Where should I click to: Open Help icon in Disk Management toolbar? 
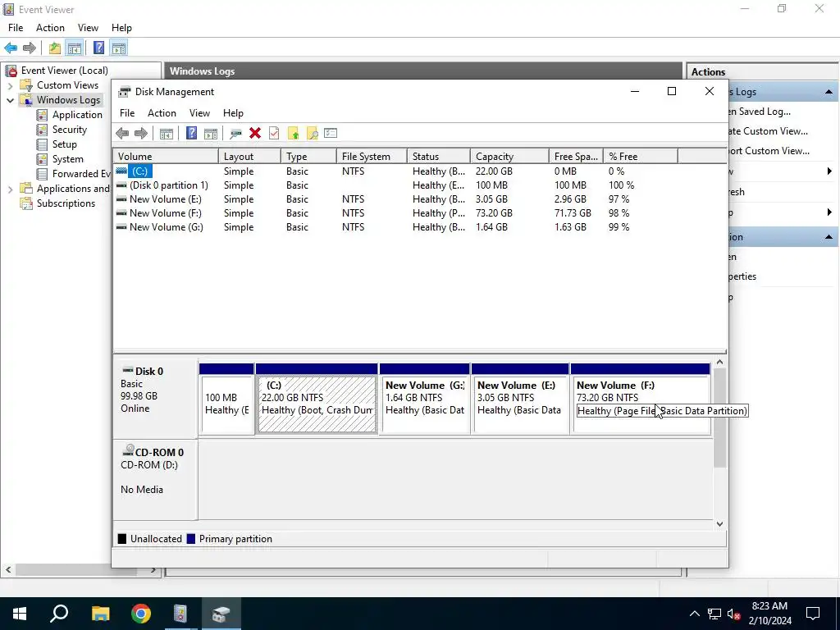pyautogui.click(x=191, y=134)
